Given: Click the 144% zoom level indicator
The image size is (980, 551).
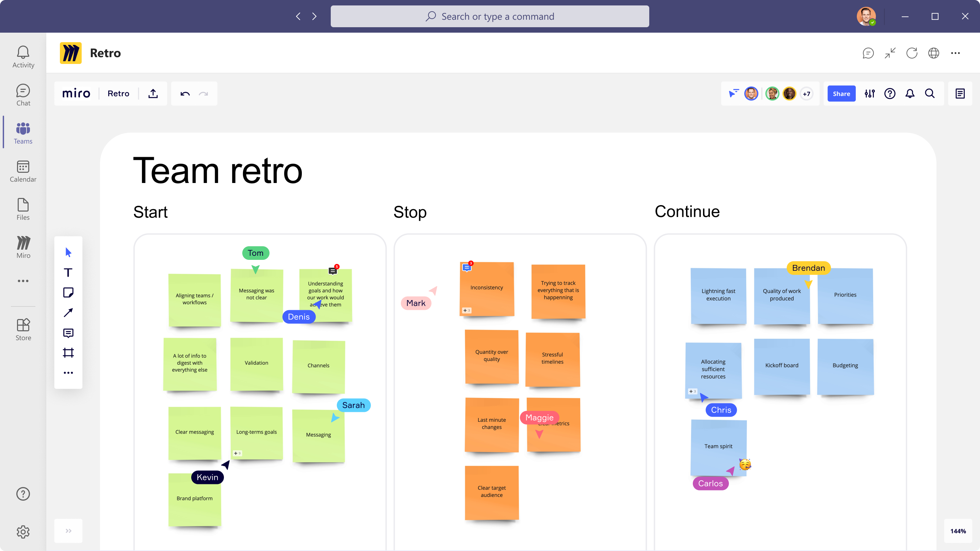Looking at the screenshot, I should [x=958, y=531].
